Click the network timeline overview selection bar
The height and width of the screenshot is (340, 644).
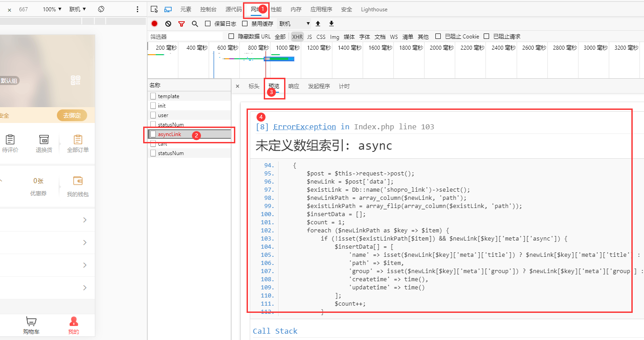click(x=280, y=59)
